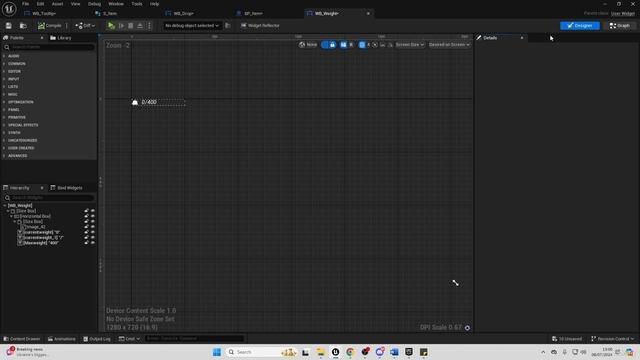The height and width of the screenshot is (360, 640).
Task: Toggle lock icon on Maxweight row
Action: tap(87, 243)
